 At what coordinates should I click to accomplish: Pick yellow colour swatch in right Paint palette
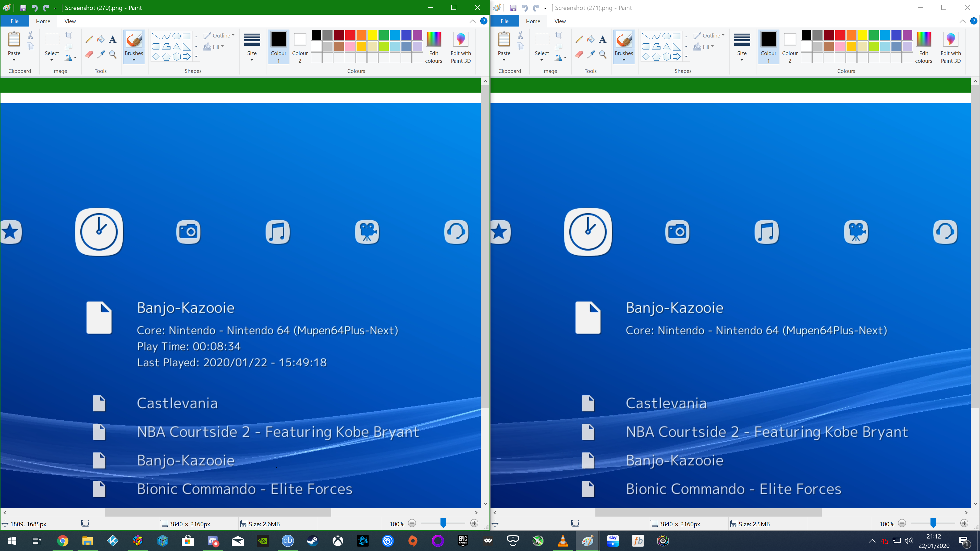pyautogui.click(x=862, y=35)
